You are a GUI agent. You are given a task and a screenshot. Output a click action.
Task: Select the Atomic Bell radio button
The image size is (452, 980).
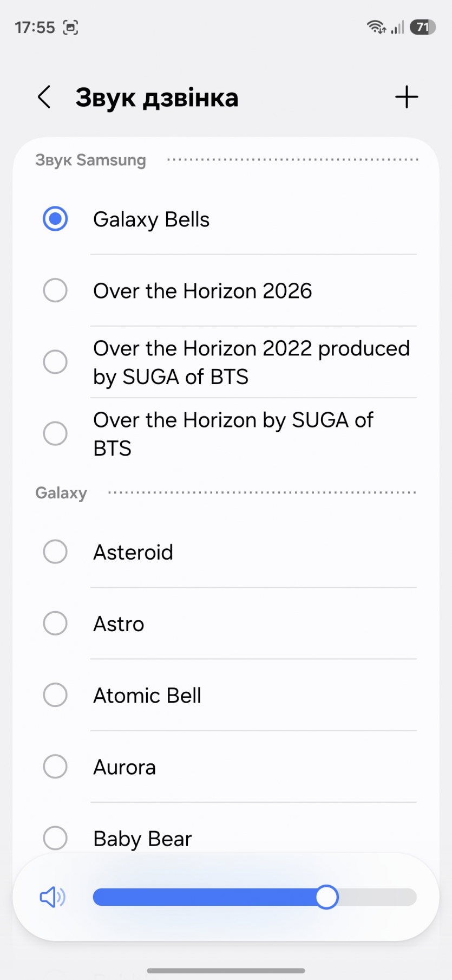click(55, 695)
